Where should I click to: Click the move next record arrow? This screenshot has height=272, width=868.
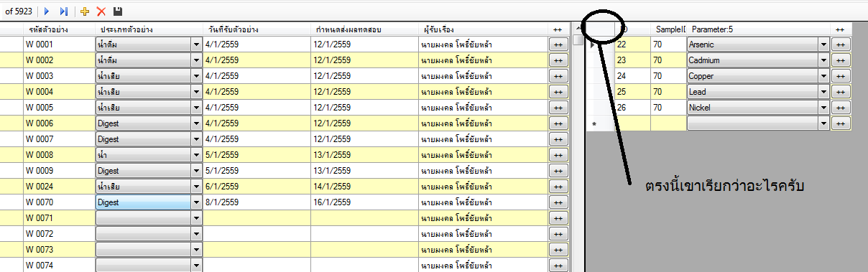[47, 11]
